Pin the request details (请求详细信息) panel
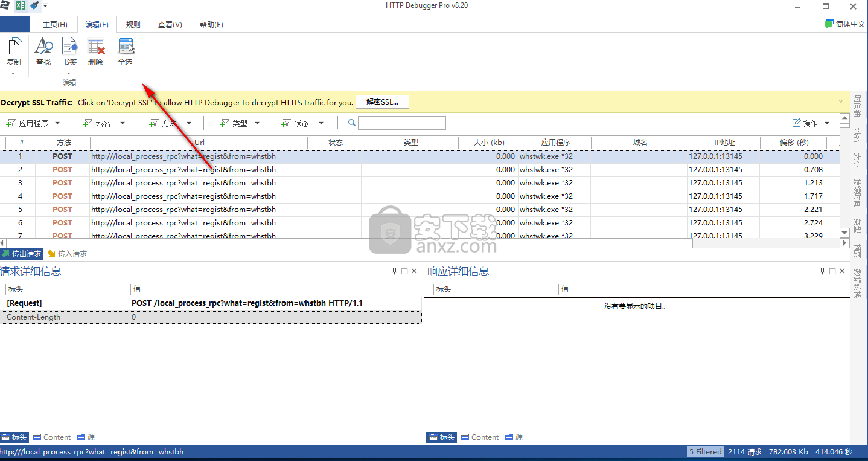Viewport: 868px width, 461px height. tap(395, 271)
